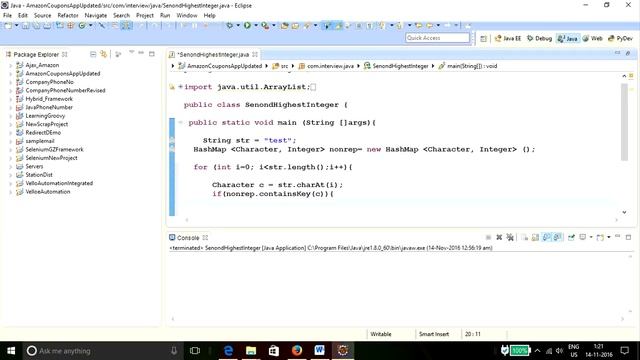
Task: Click the green Run button in toolbar
Action: [x=247, y=25]
